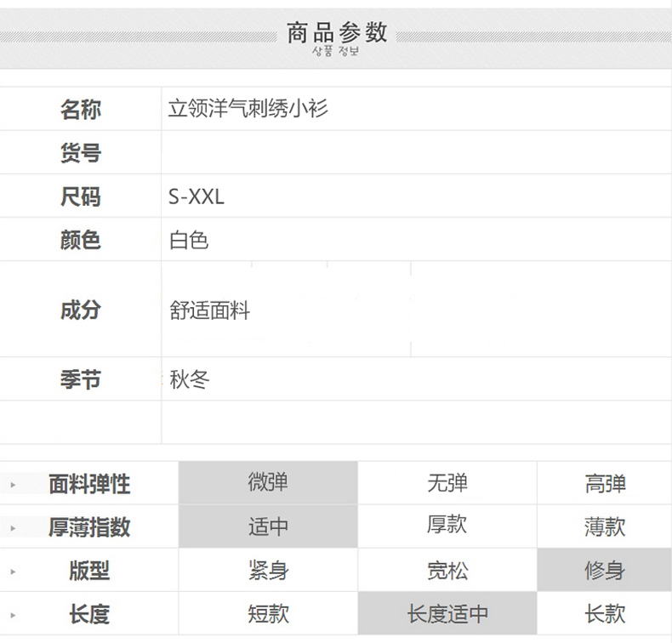Click season value 秋冬
672x643 pixels.
pyautogui.click(x=190, y=379)
